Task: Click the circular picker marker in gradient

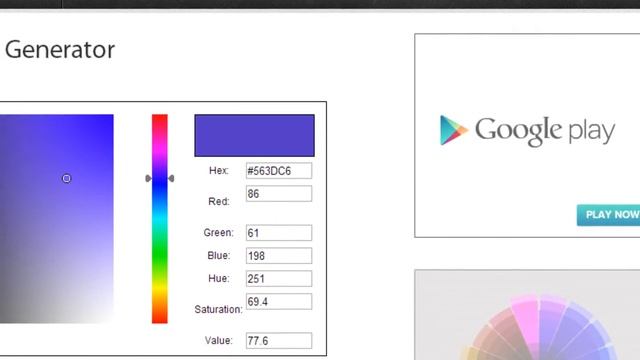Action: pos(67,178)
